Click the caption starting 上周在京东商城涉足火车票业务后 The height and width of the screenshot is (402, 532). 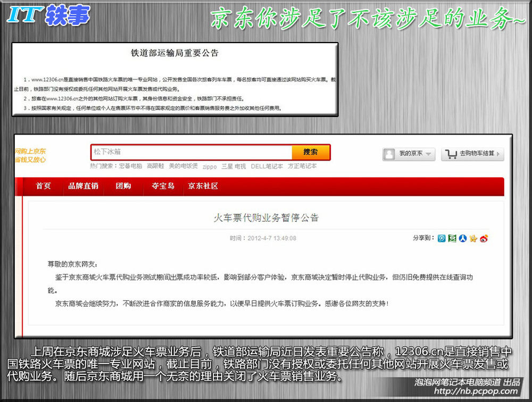259,364
